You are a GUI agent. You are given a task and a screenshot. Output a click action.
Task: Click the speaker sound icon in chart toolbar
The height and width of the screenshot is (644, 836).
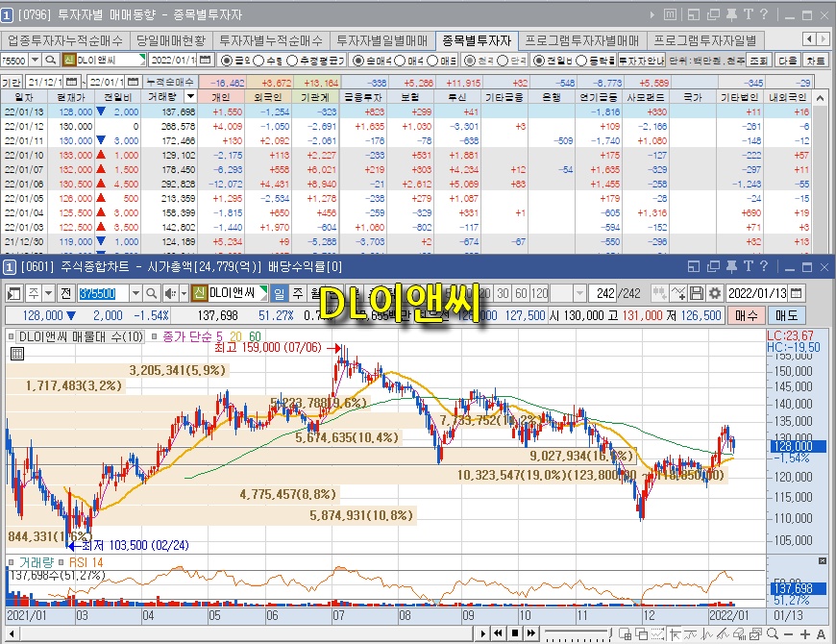[171, 293]
